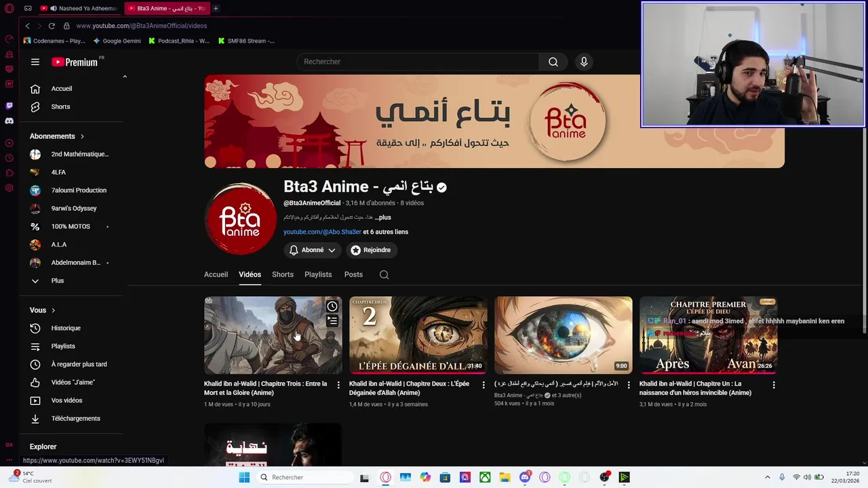Click the browser address bar URL

click(x=141, y=26)
